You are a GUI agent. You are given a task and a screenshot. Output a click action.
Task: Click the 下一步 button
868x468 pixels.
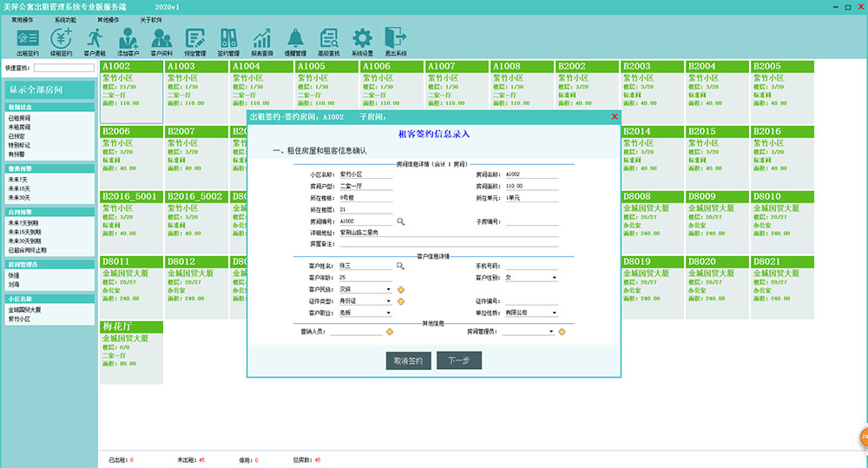coord(459,360)
